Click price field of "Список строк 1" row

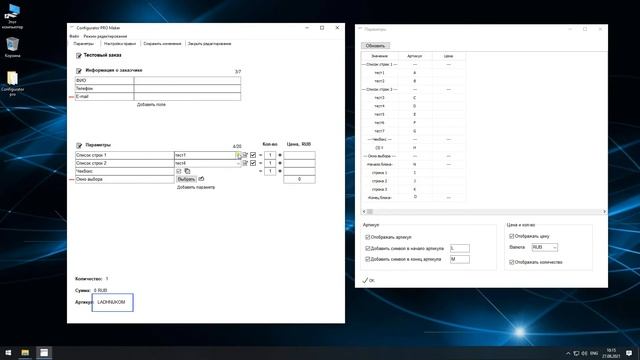tap(299, 155)
